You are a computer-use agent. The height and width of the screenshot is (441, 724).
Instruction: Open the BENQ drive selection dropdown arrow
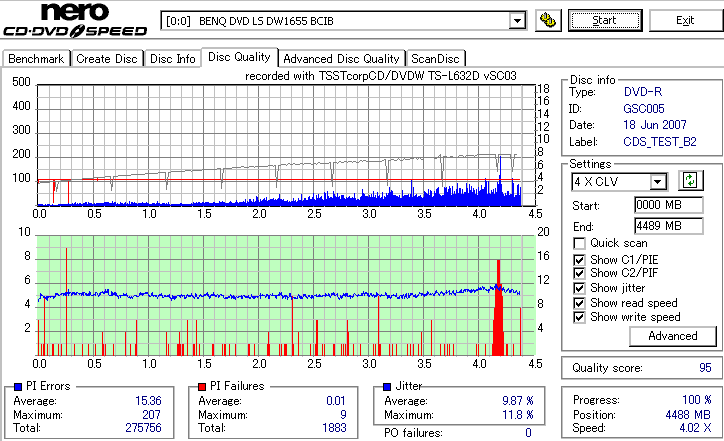point(517,21)
